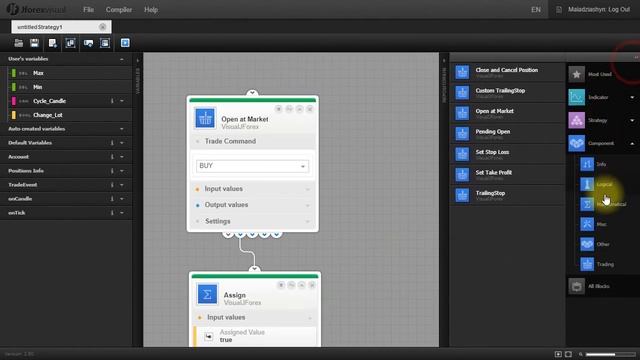Click the fit-to-screen status bar icon
This screenshot has width=640, height=360.
(x=568, y=354)
